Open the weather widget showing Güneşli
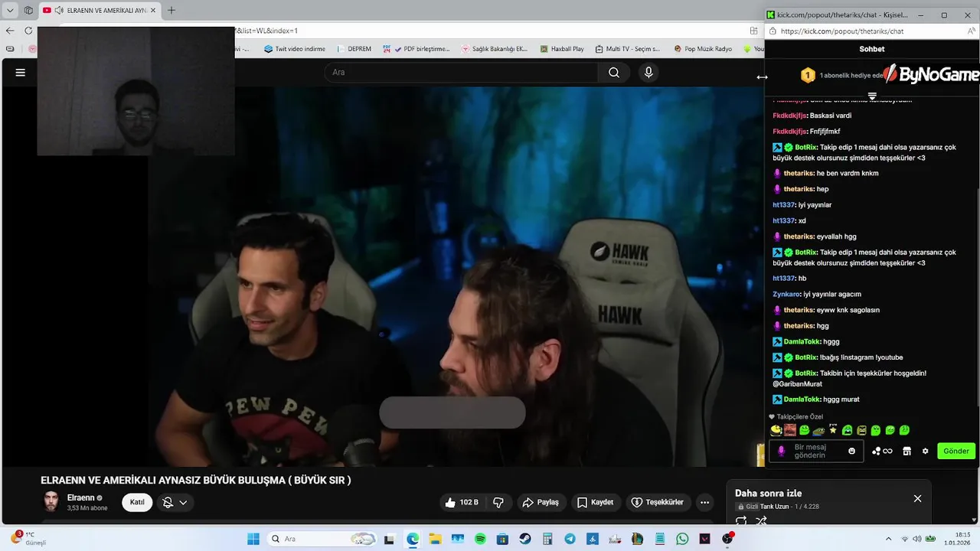Viewport: 980px width, 551px height. [29, 539]
